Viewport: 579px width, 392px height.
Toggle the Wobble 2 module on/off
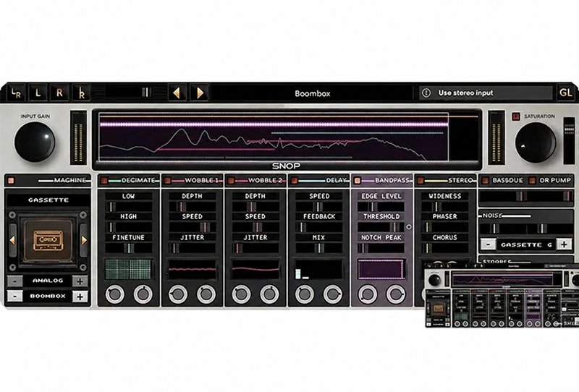point(231,181)
